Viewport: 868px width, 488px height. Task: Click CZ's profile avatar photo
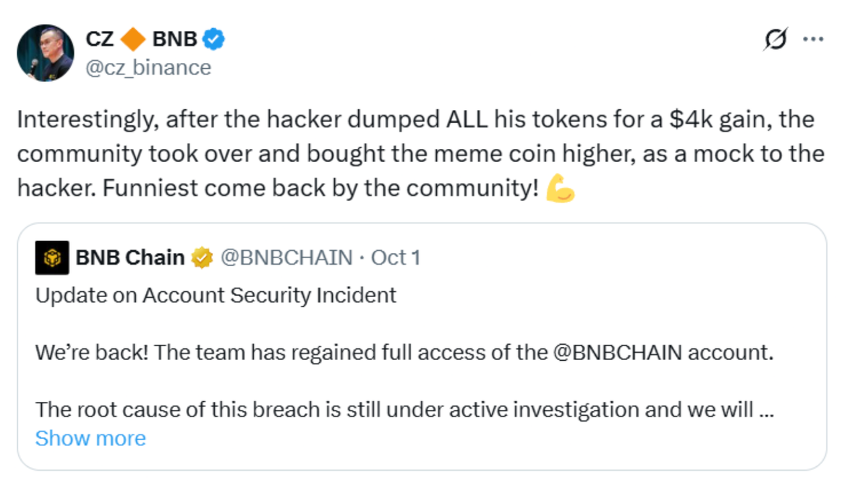pos(46,53)
